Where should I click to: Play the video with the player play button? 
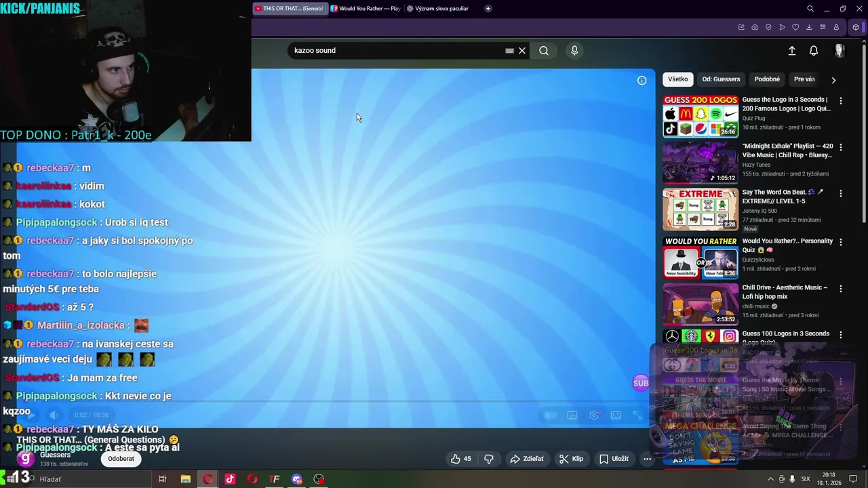click(31, 415)
